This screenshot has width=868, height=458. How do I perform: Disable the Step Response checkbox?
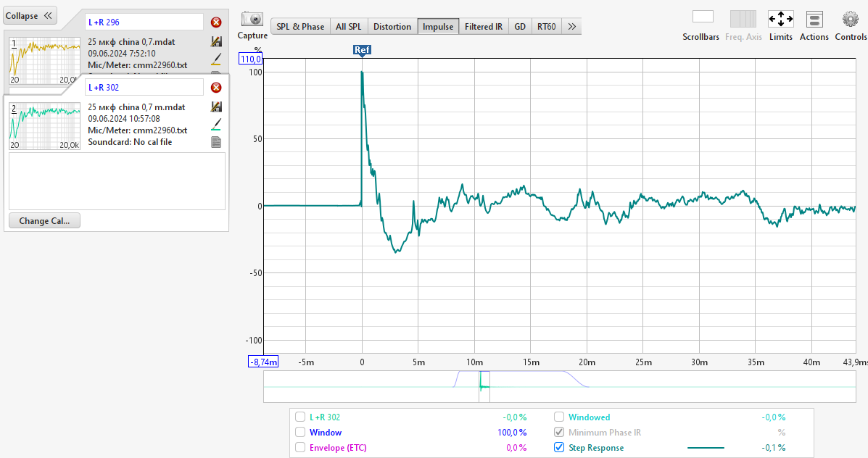click(x=559, y=447)
